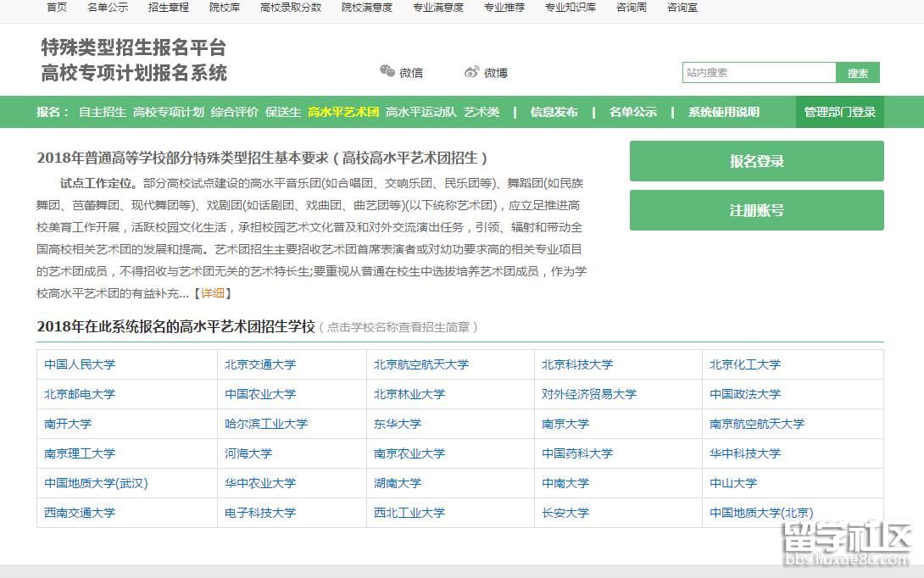The image size is (924, 578).
Task: Select the 高水平艺术团 tab
Action: 342,112
